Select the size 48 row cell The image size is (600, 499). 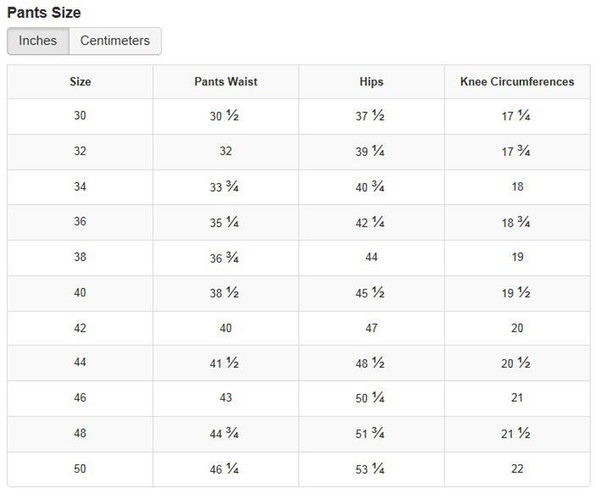click(80, 434)
